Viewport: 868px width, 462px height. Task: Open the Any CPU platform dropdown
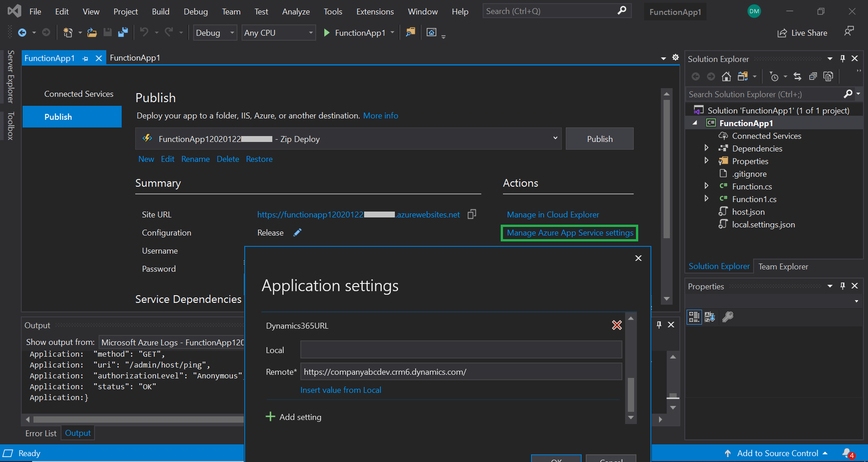(279, 33)
